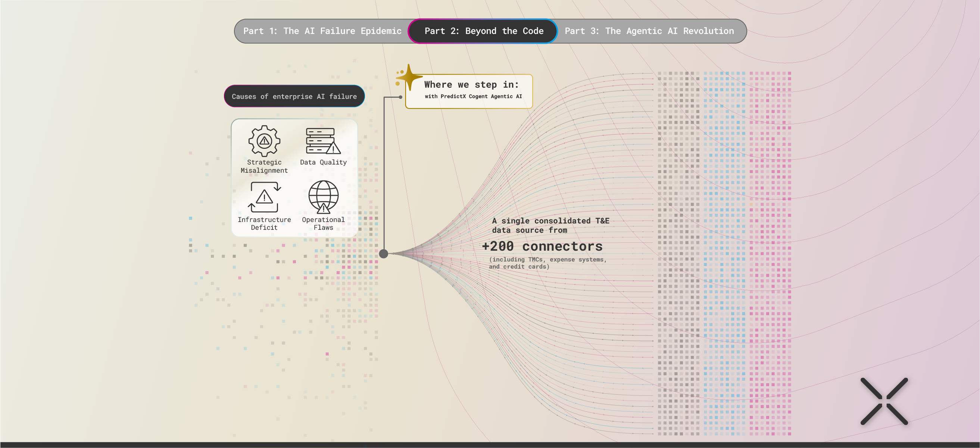Click the Data Quality label text

pos(323,162)
